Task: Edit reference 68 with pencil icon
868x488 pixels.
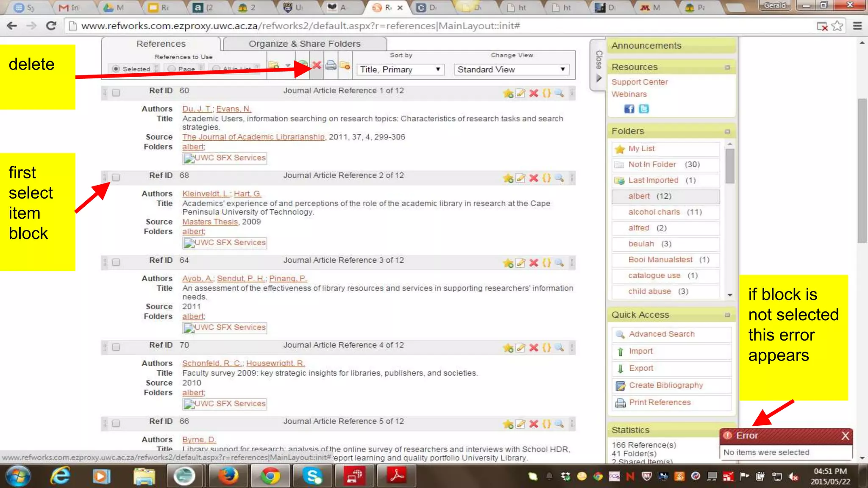Action: coord(520,178)
